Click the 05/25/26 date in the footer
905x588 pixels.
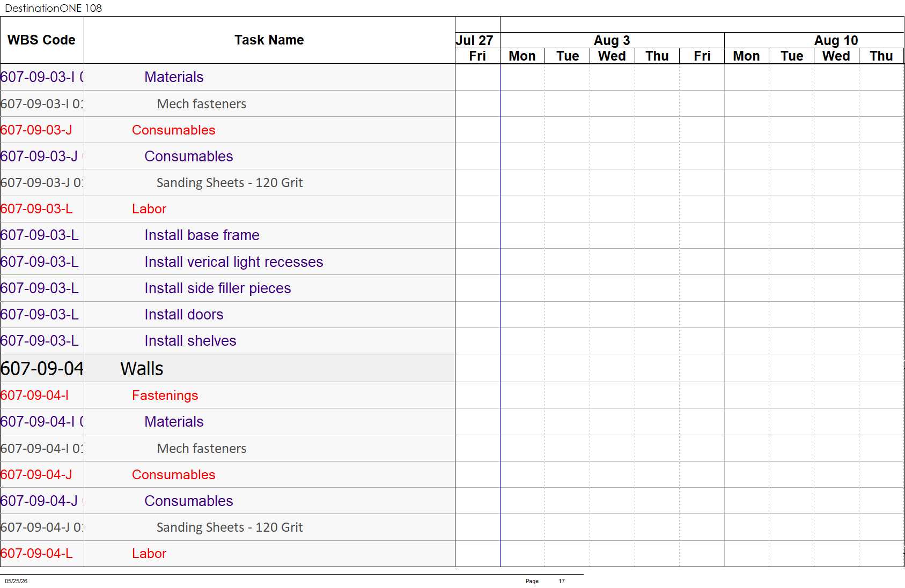coord(16,581)
